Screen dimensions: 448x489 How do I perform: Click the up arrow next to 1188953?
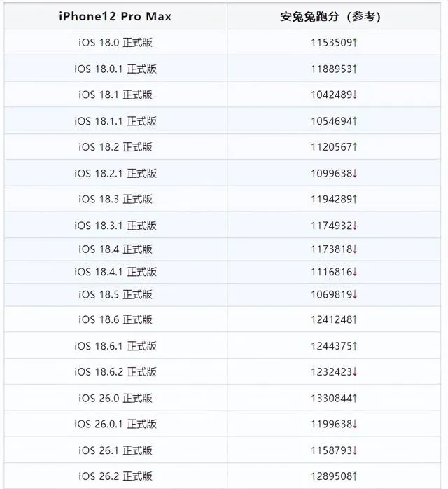point(355,69)
